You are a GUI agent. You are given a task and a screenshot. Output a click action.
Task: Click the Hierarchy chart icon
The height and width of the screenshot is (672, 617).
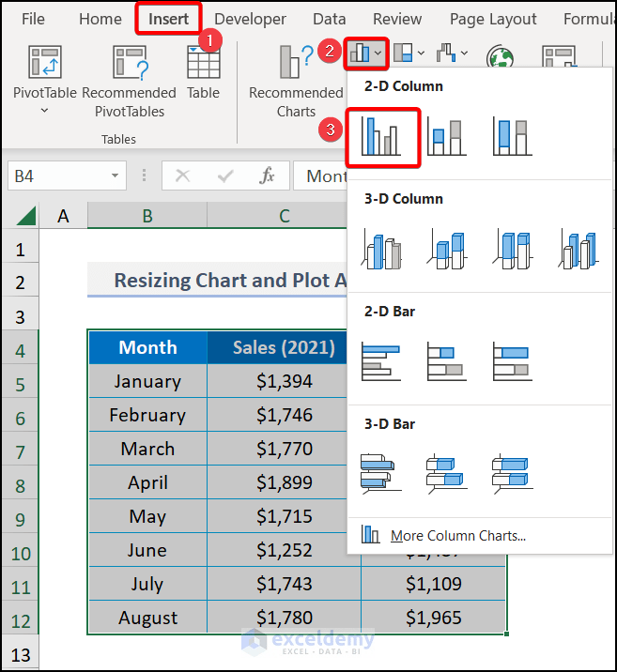point(403,53)
